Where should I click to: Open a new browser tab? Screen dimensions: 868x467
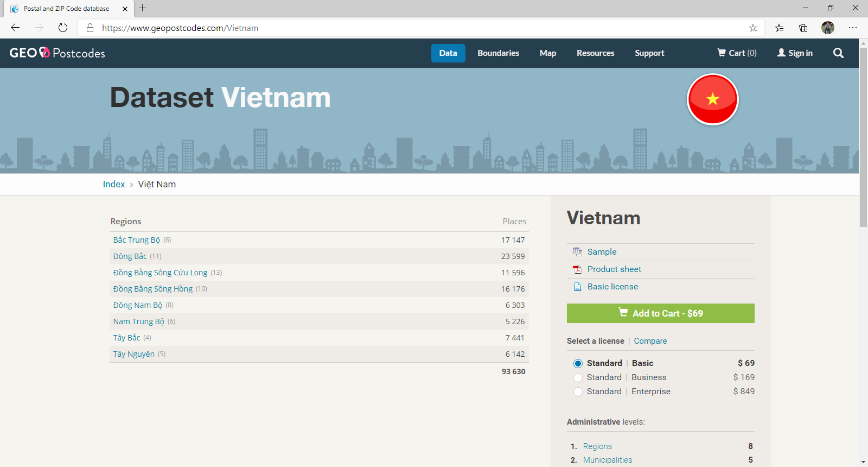pos(143,8)
